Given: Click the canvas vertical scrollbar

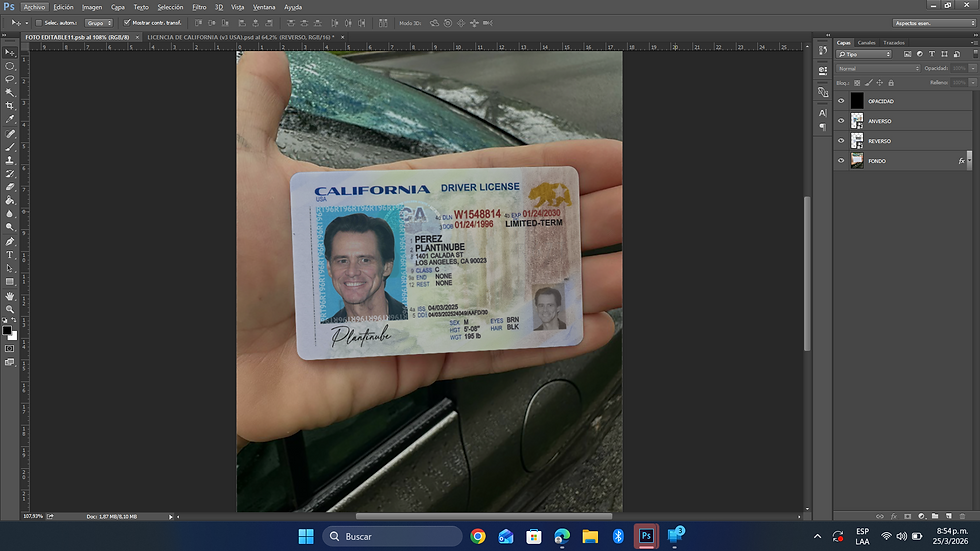Looking at the screenshot, I should click(x=807, y=274).
